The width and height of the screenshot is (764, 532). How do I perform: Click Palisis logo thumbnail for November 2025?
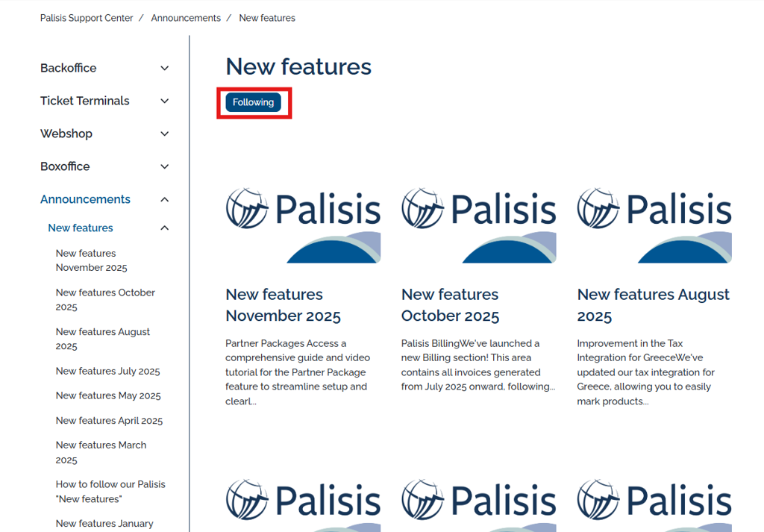point(303,225)
